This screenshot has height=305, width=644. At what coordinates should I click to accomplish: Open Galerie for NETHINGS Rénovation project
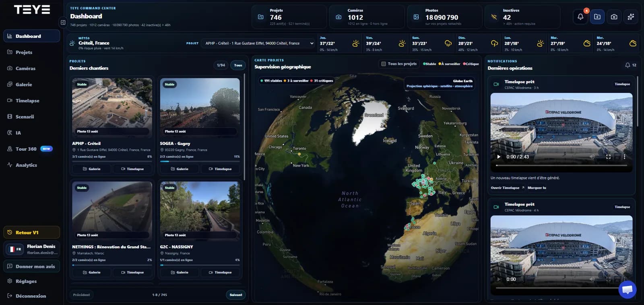pos(92,272)
